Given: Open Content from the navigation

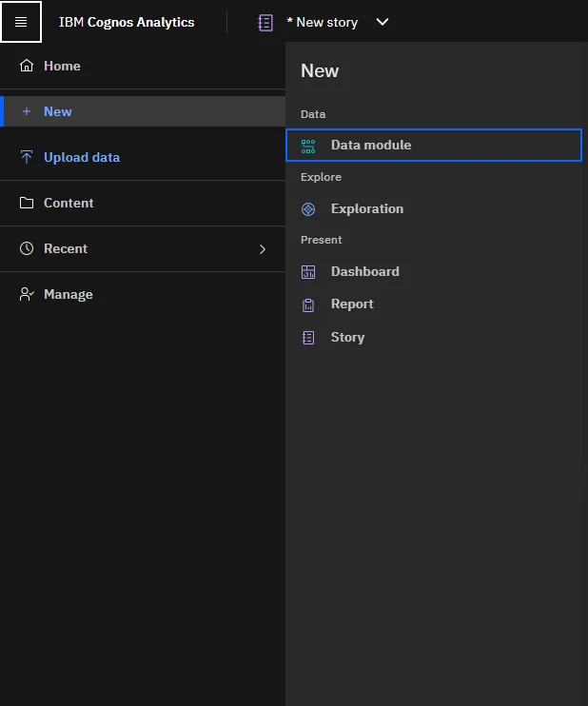Looking at the screenshot, I should pyautogui.click(x=143, y=203).
